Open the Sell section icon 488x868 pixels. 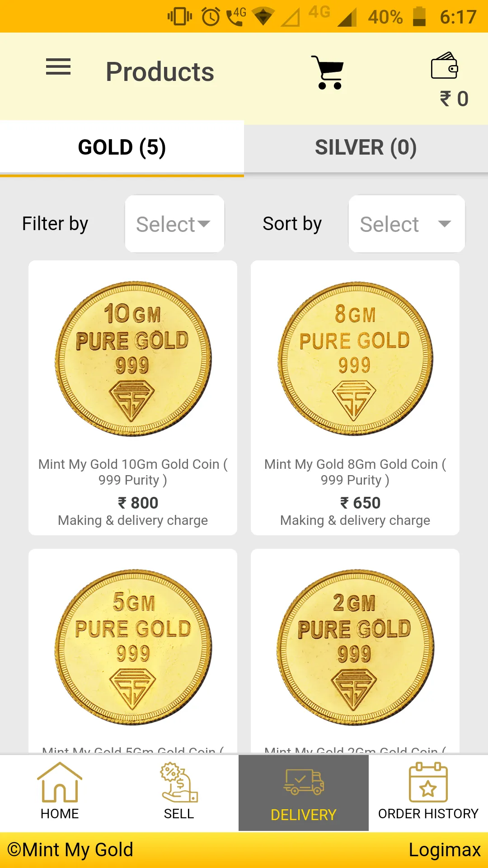click(x=179, y=782)
